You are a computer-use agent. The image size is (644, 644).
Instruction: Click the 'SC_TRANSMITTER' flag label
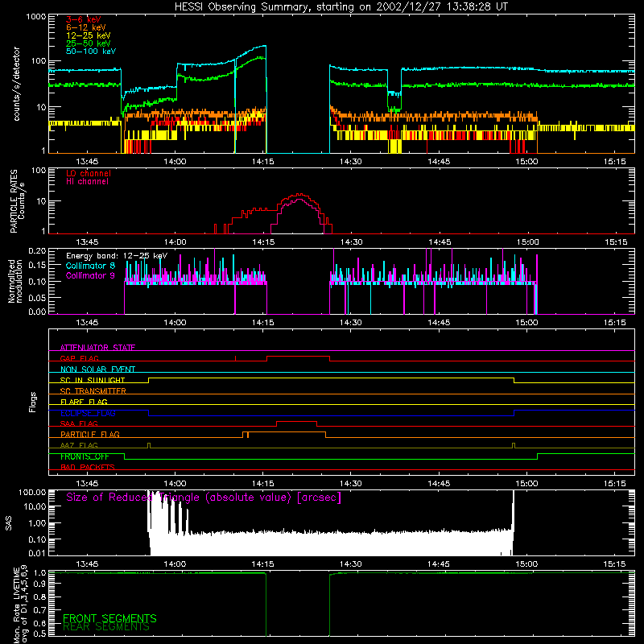coord(93,391)
